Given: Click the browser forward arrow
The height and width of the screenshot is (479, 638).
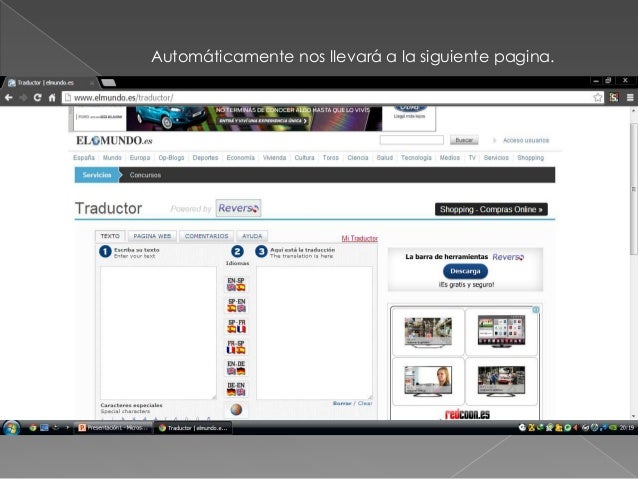Looking at the screenshot, I should 23,98.
